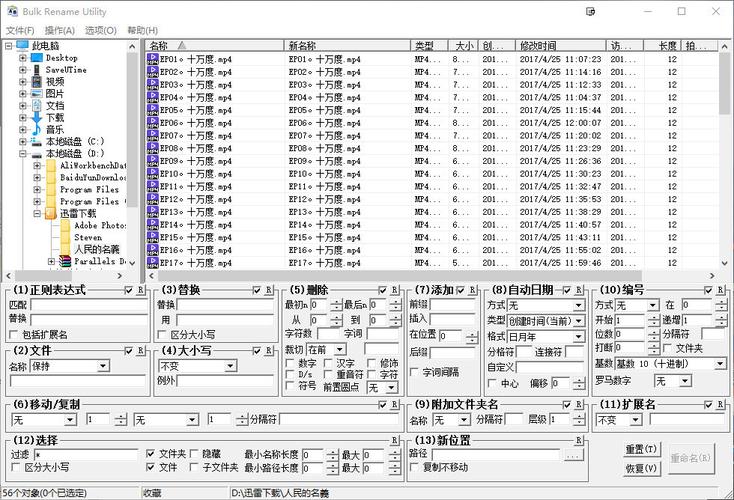
Task: Open the 大小写 不变 dropdown
Action: pos(230,366)
